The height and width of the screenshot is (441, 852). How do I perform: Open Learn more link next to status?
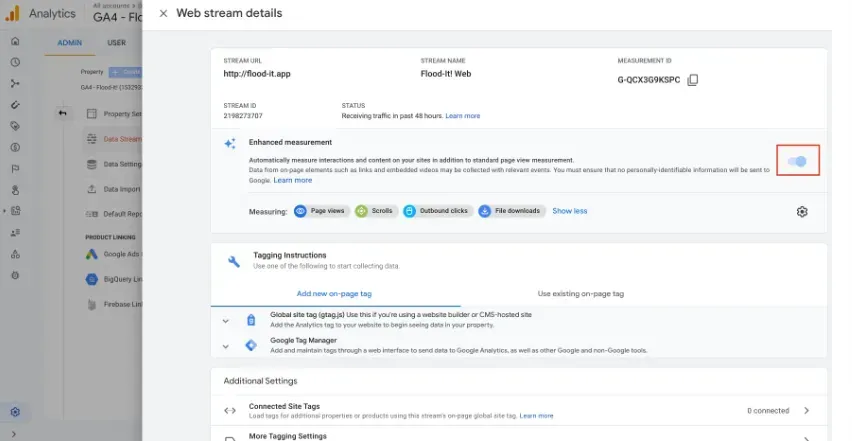(x=462, y=116)
